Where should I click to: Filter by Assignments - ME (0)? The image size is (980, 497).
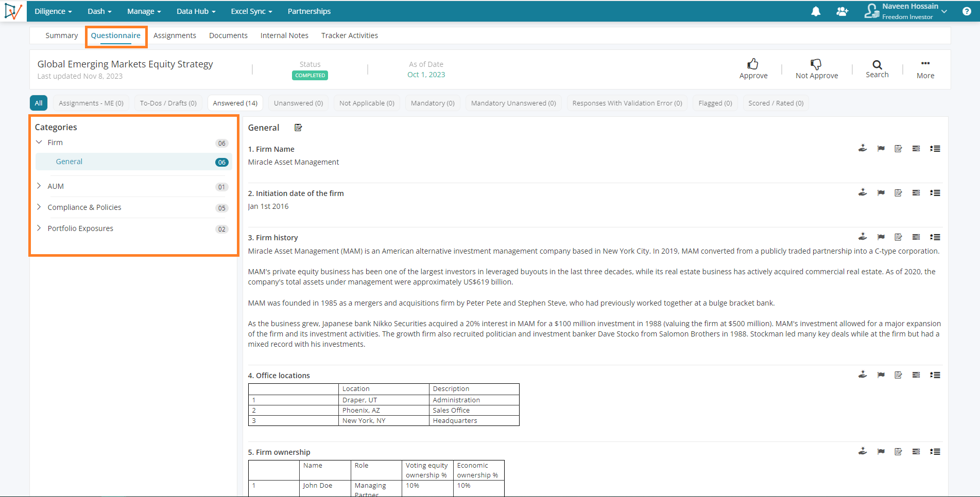(x=91, y=103)
